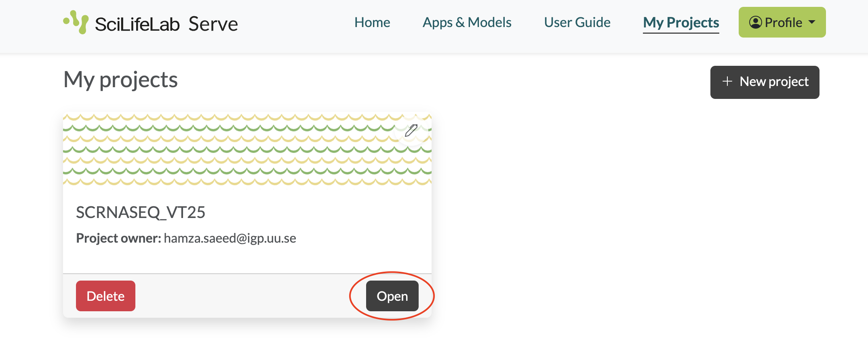The width and height of the screenshot is (868, 348).
Task: Click the plus icon in the New project button
Action: tap(727, 82)
